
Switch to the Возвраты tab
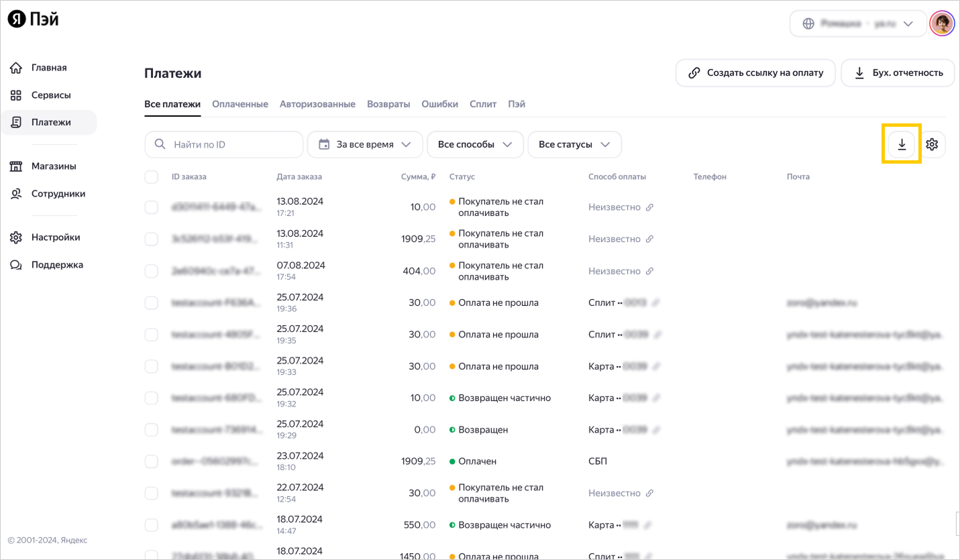tap(388, 105)
